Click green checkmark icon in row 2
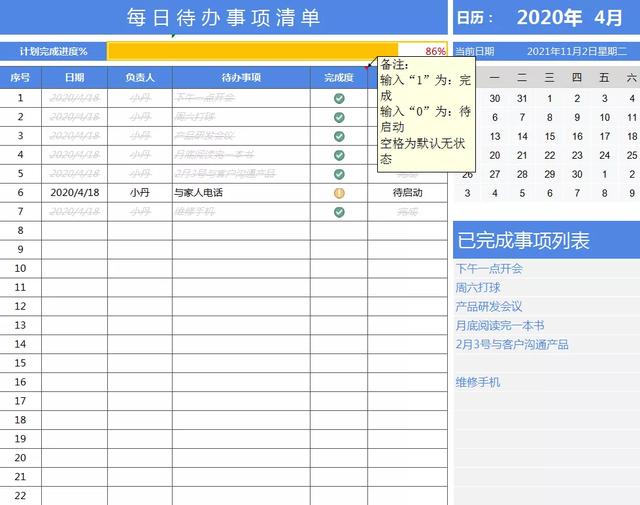640x505 pixels. click(339, 117)
